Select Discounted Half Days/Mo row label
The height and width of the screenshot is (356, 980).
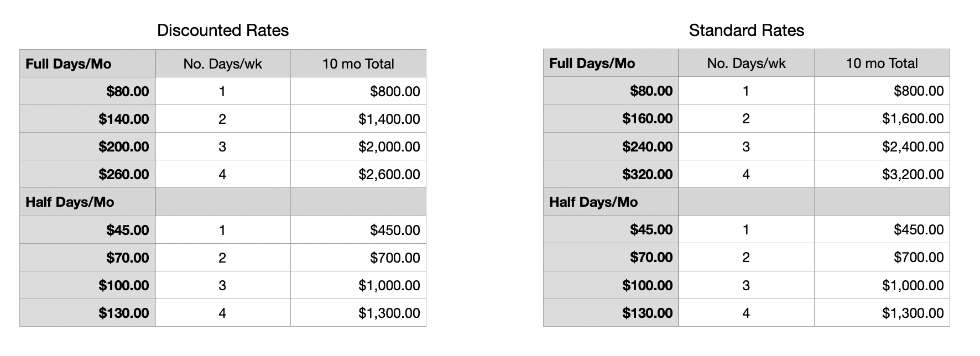click(x=87, y=202)
